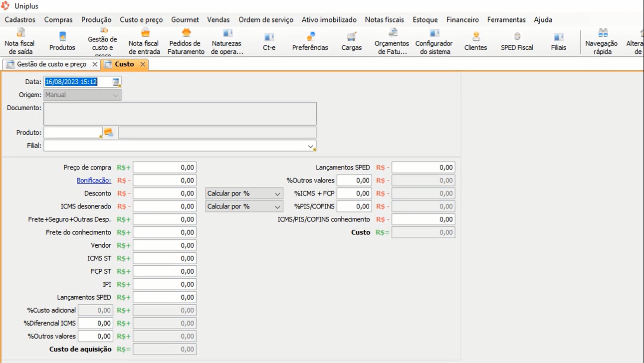Open the Ativo imobilizado menu
Viewport: 644px width, 363px height.
pyautogui.click(x=329, y=20)
